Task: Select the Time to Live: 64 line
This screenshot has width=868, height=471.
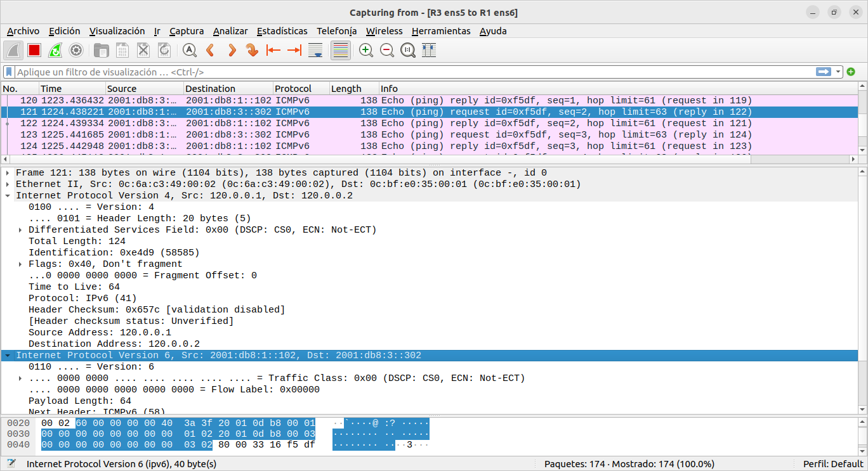Action: click(74, 287)
